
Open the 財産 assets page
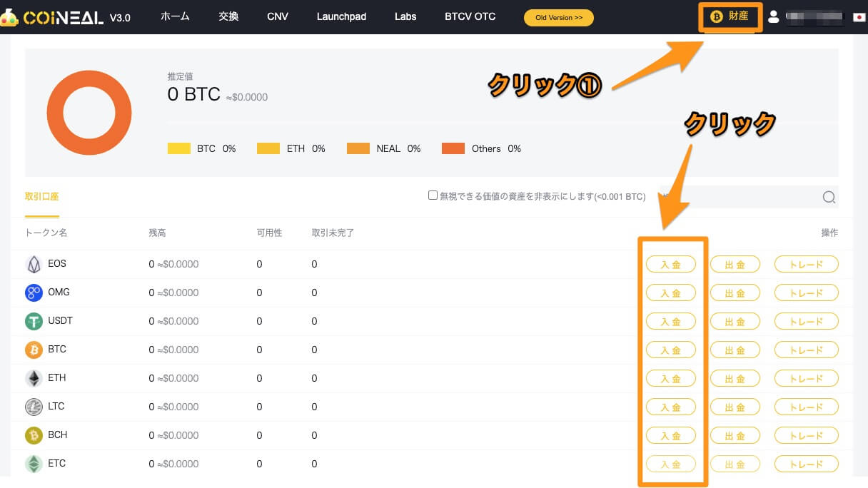[730, 16]
